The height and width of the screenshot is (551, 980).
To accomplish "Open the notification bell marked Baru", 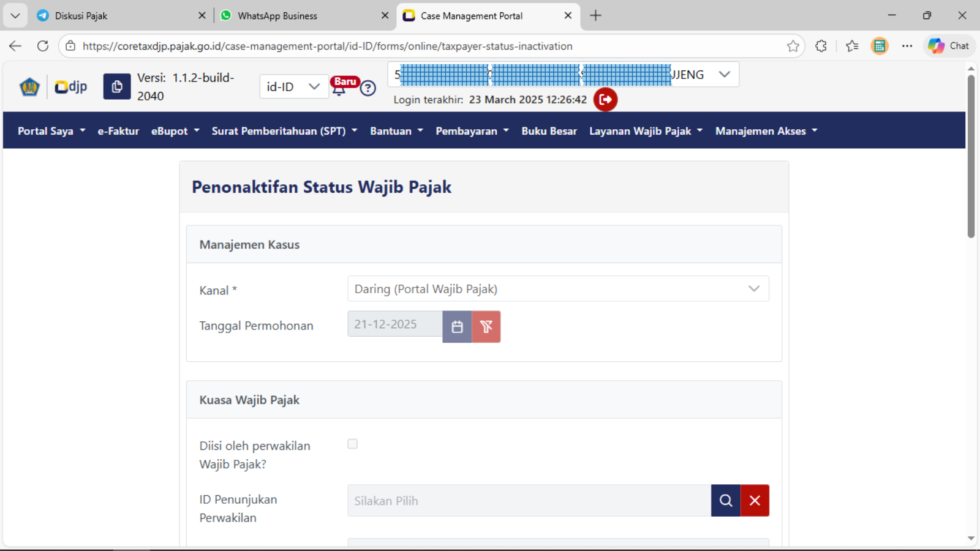I will [339, 89].
